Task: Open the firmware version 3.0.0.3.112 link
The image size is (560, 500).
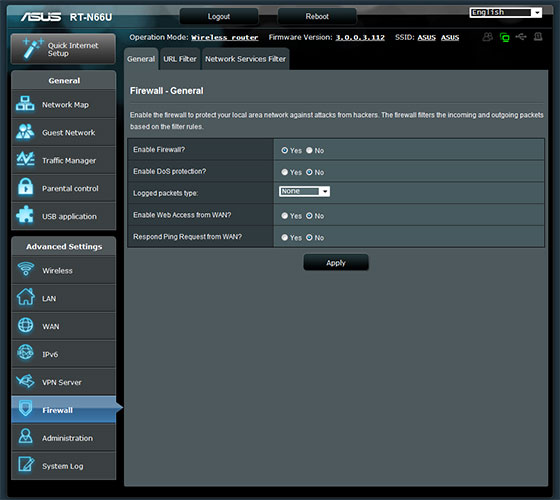Action: [360, 38]
